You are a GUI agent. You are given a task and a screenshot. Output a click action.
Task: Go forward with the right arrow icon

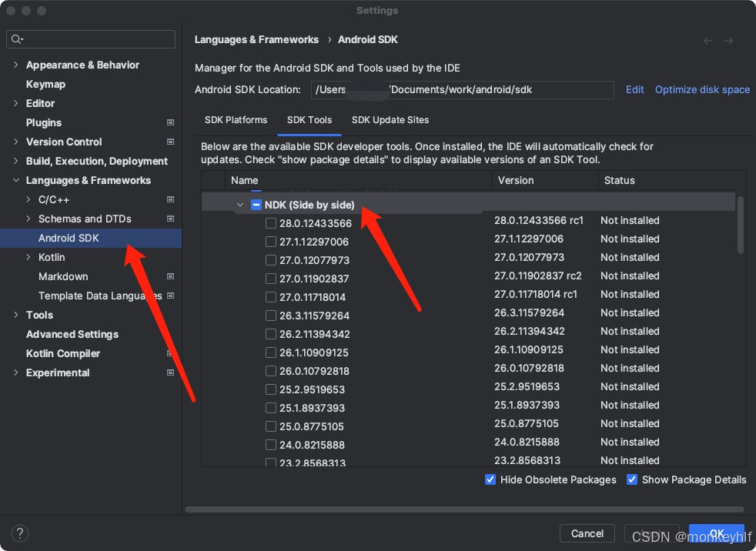(728, 41)
